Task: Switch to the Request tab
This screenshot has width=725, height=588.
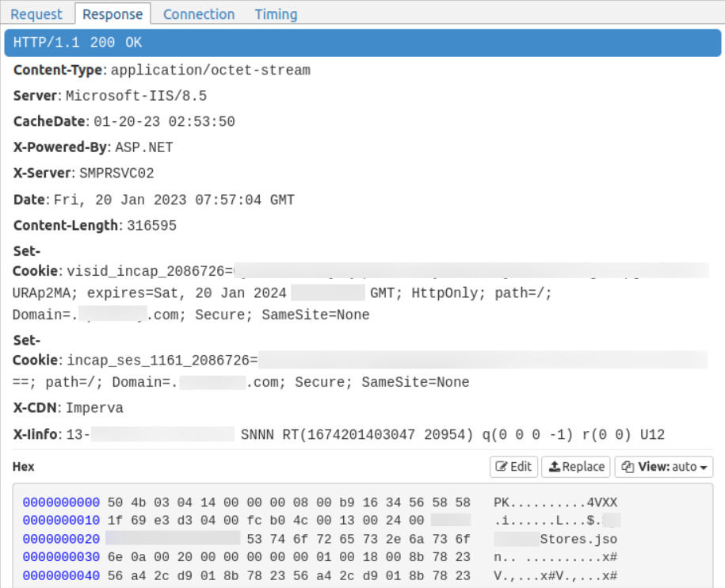Action: pyautogui.click(x=36, y=14)
